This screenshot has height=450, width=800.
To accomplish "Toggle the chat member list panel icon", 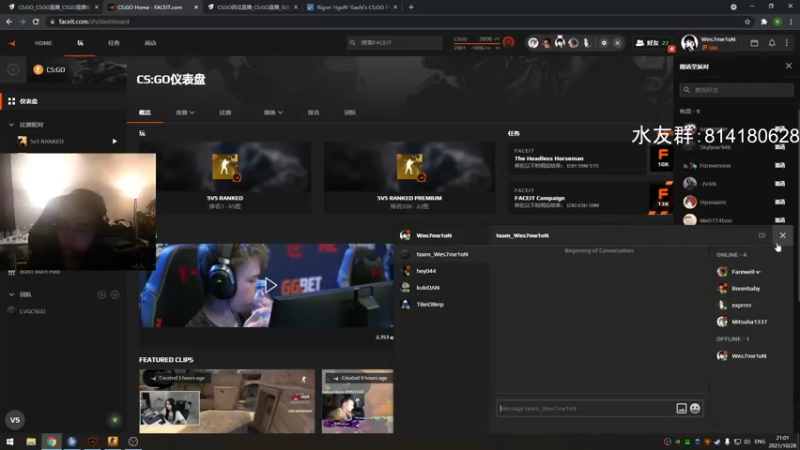I will click(x=762, y=235).
